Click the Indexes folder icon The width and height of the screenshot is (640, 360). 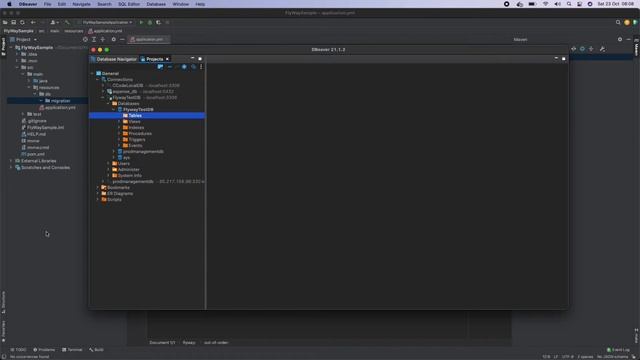125,128
